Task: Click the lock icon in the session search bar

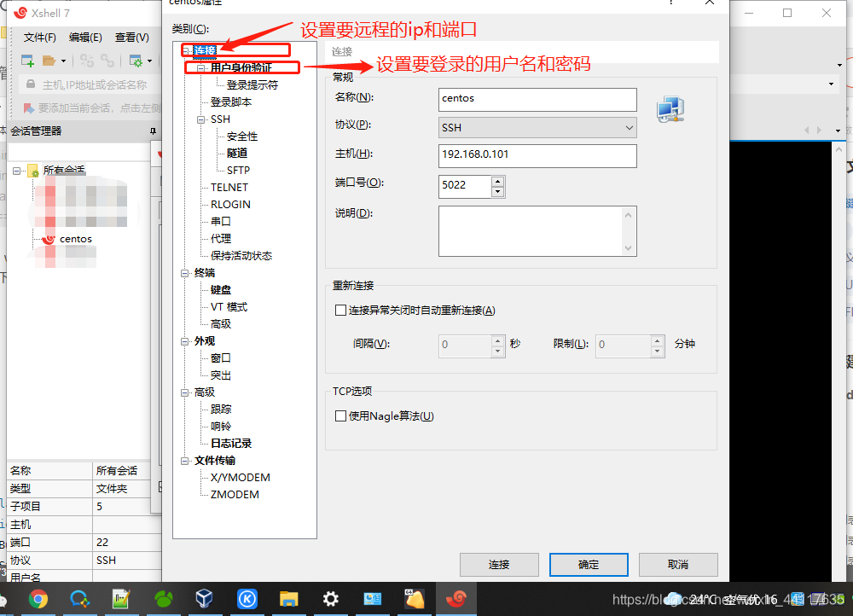Action: pos(30,84)
